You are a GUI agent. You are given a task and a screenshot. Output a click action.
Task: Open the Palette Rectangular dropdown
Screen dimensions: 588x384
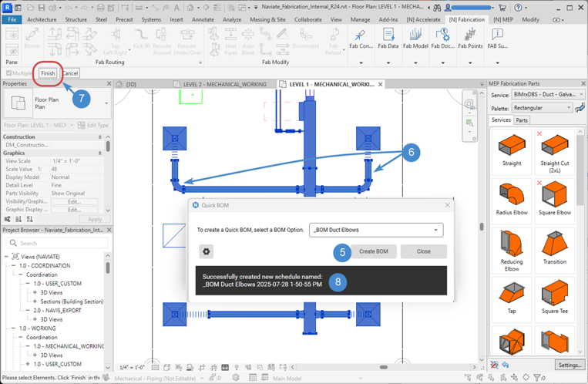coord(543,108)
